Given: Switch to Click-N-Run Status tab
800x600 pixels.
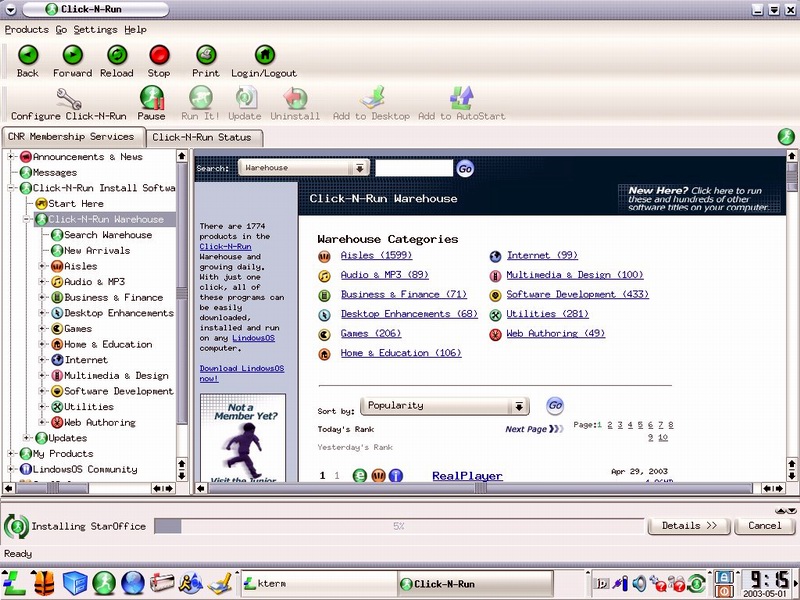Looking at the screenshot, I should pos(202,137).
